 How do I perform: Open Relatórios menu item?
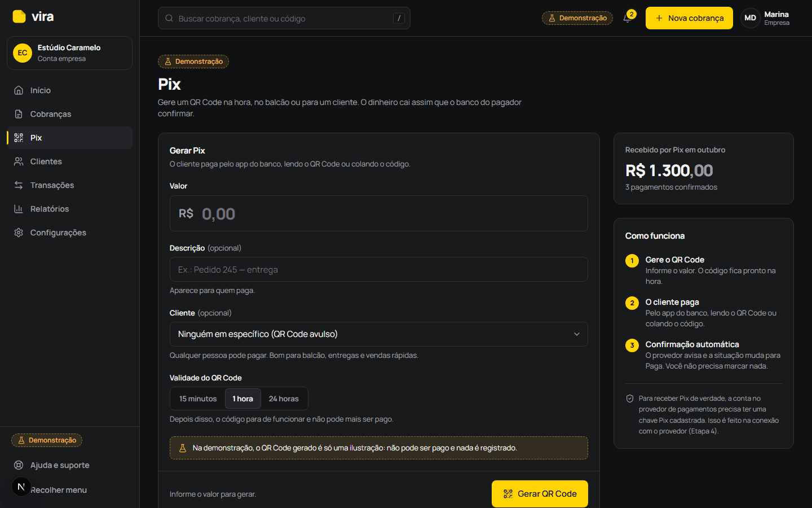coord(69,209)
